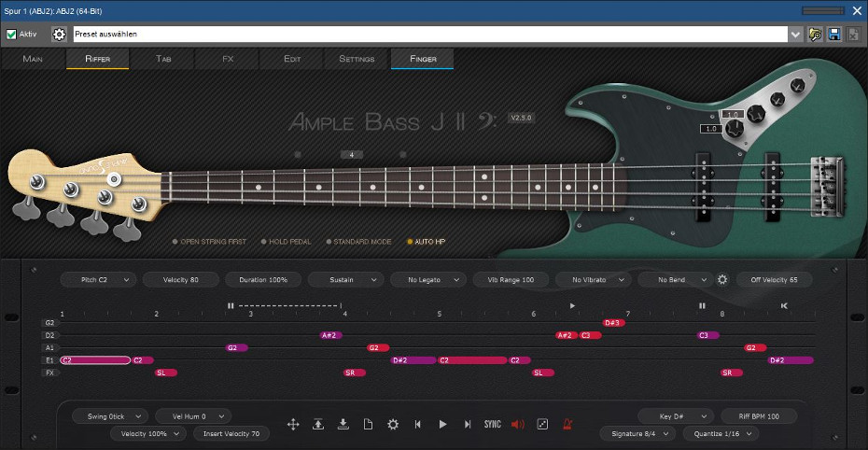The width and height of the screenshot is (868, 450).
Task: Open the Quantize 1/16 dropdown
Action: pyautogui.click(x=721, y=433)
